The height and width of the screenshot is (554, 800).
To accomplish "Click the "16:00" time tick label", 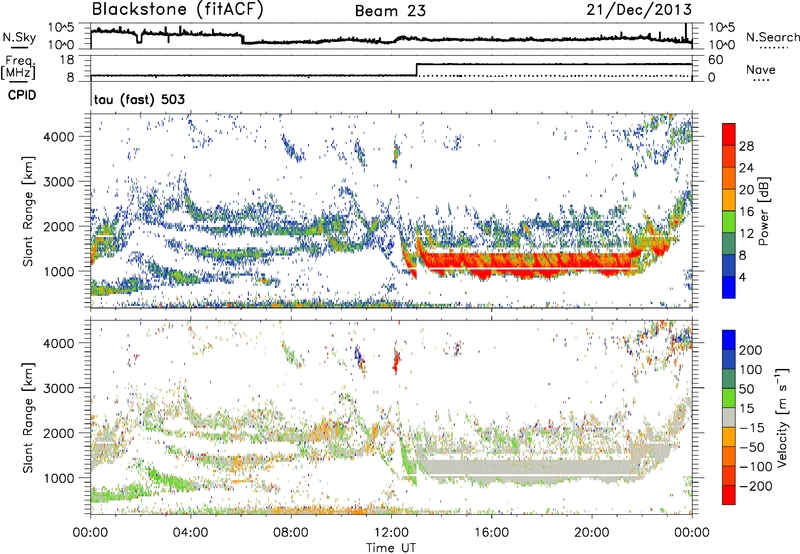I will [x=491, y=533].
